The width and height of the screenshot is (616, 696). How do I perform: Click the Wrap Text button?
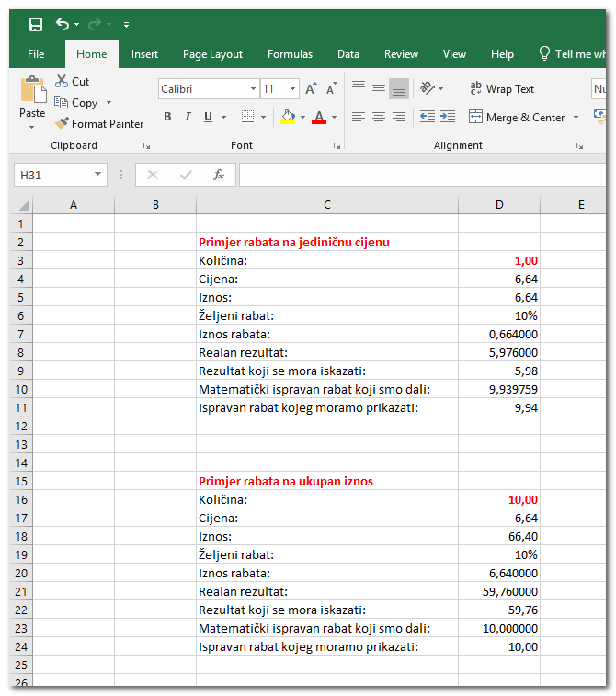coord(502,89)
